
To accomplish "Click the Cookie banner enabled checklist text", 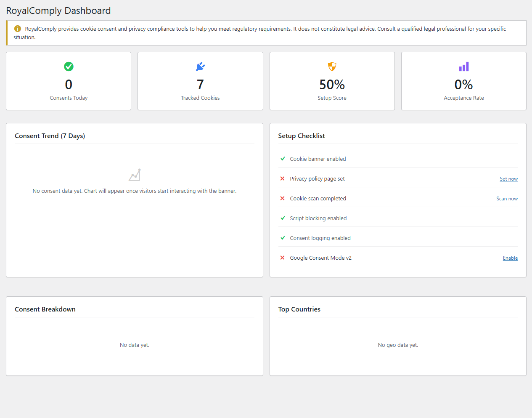I will pos(318,159).
